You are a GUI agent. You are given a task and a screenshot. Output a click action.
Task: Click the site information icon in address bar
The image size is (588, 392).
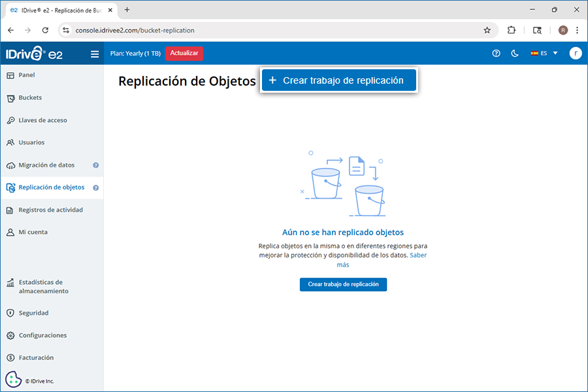pyautogui.click(x=66, y=31)
